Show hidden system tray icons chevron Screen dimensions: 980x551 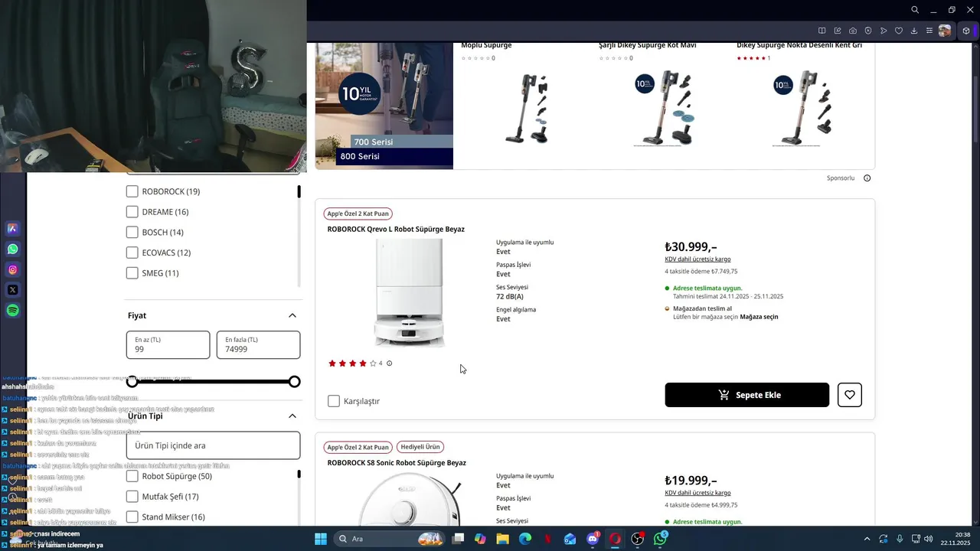(867, 539)
